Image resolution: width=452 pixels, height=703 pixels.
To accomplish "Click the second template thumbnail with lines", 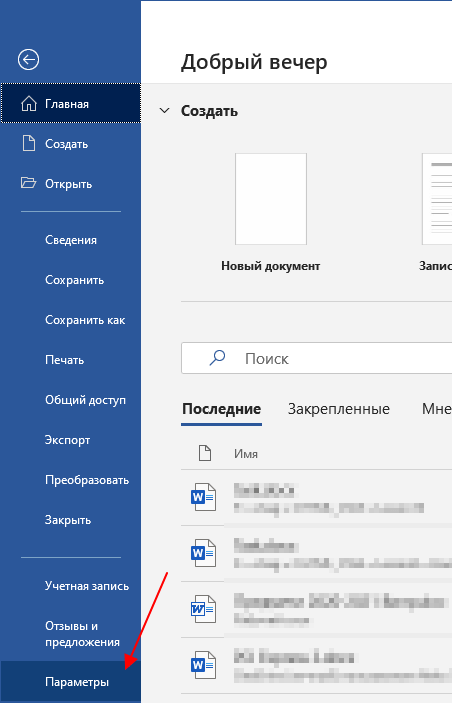I will 437,199.
